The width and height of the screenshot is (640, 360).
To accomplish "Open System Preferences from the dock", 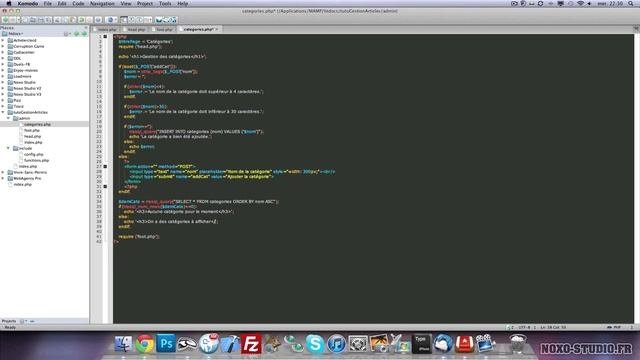I will coord(358,344).
